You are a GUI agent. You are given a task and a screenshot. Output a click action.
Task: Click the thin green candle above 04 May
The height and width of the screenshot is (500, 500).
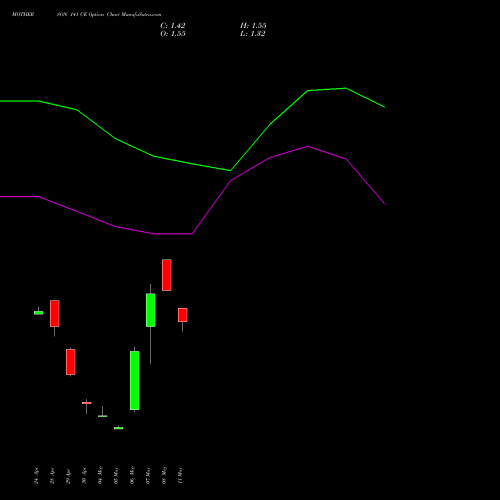pos(103,416)
